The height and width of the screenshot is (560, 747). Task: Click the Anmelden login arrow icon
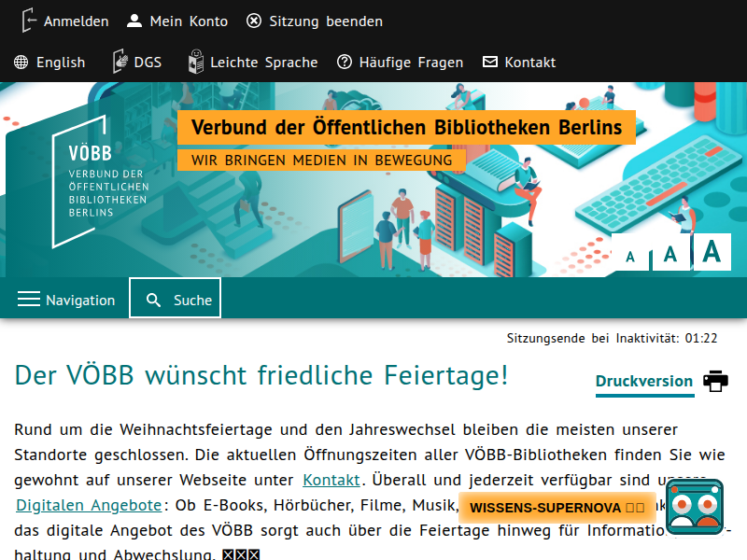point(30,21)
